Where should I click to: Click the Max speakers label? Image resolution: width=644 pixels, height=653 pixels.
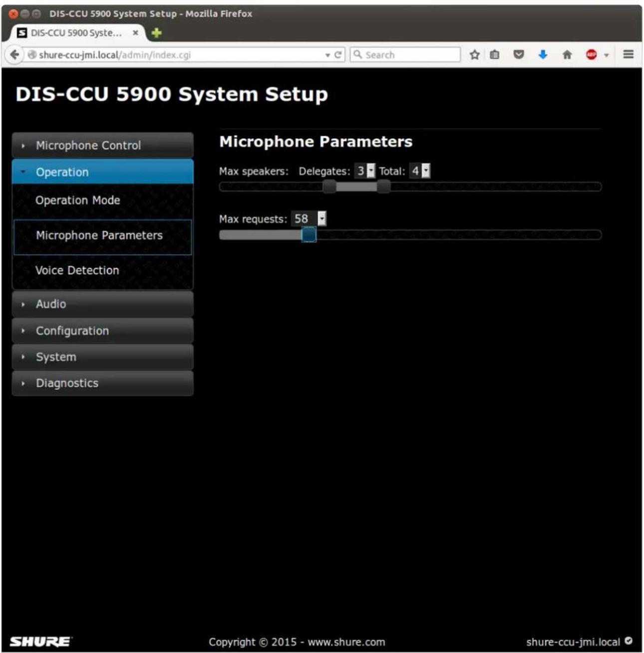[x=254, y=172]
